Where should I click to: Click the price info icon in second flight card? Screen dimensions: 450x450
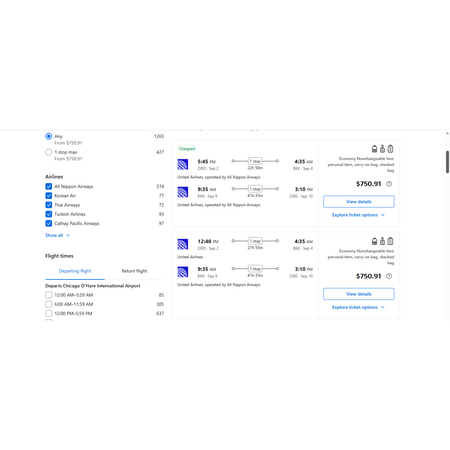(389, 276)
